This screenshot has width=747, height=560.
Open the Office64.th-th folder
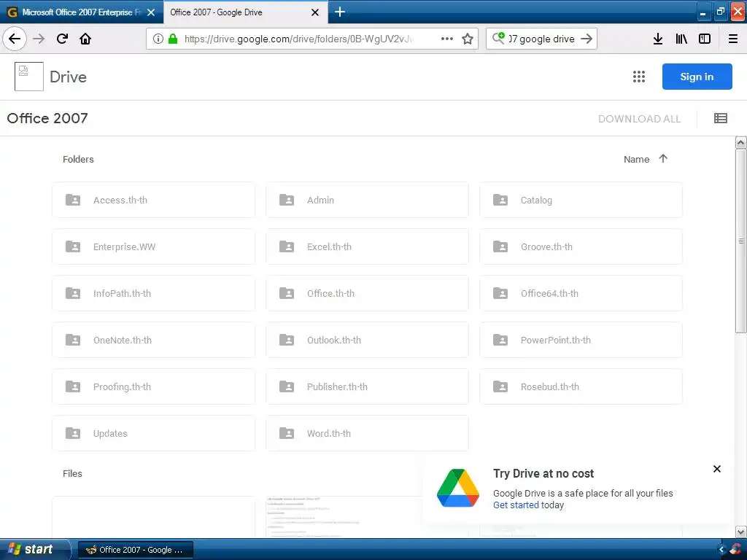(x=581, y=293)
